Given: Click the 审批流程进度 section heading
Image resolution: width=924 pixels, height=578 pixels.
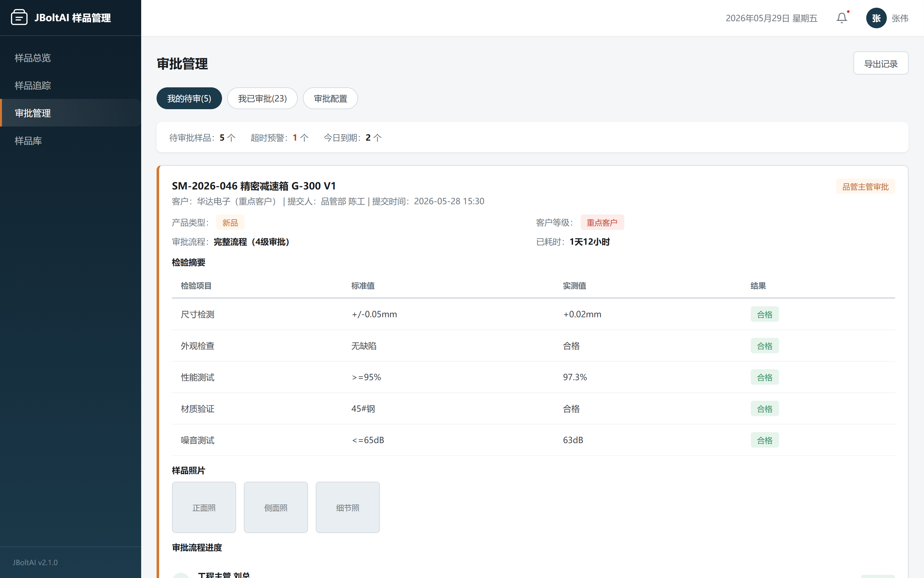Looking at the screenshot, I should [197, 547].
